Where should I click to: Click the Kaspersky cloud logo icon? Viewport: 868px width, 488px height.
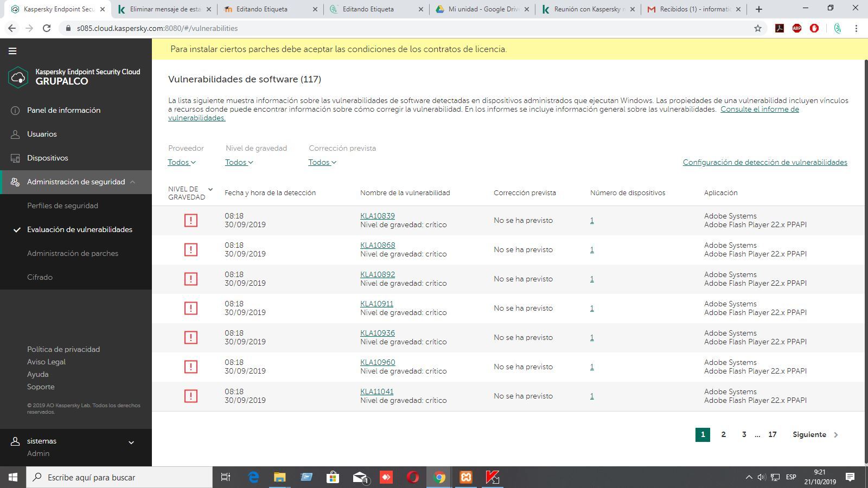(18, 77)
